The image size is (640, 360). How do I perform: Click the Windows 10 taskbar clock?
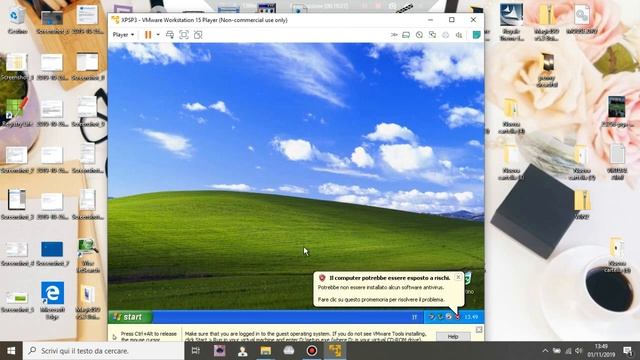pos(601,351)
